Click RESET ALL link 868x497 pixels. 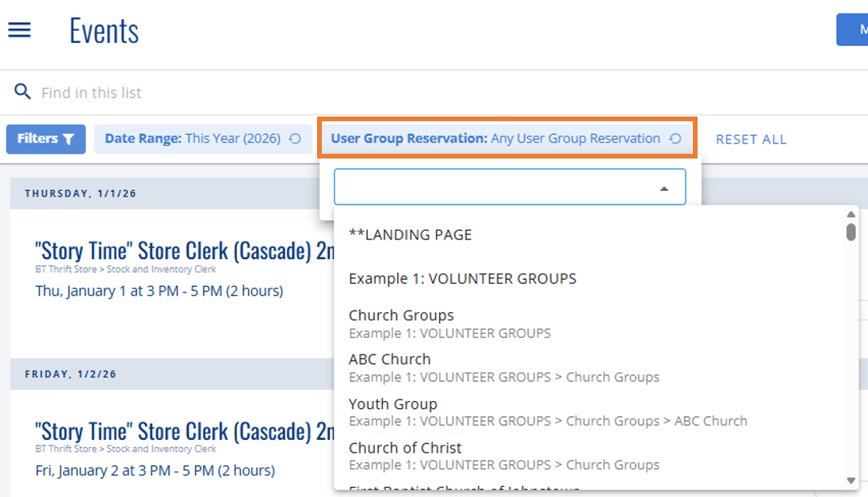[x=751, y=140]
